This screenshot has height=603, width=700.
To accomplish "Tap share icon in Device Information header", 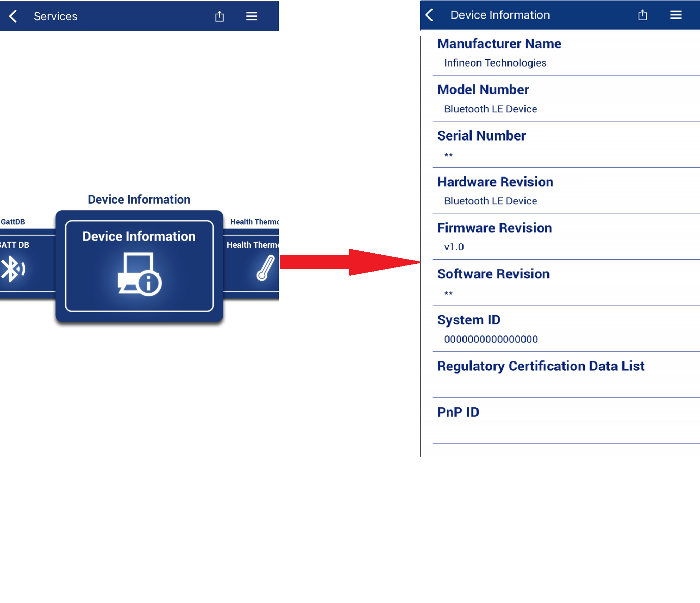I will pyautogui.click(x=642, y=15).
